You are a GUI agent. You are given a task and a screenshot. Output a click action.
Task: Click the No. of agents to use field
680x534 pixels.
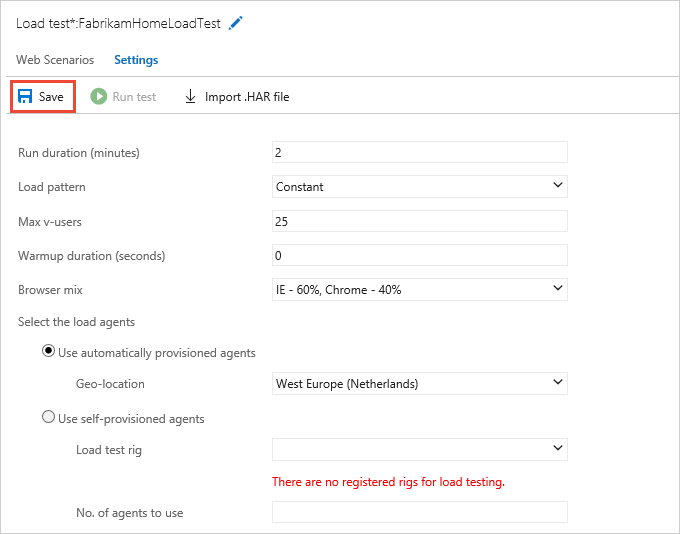419,512
